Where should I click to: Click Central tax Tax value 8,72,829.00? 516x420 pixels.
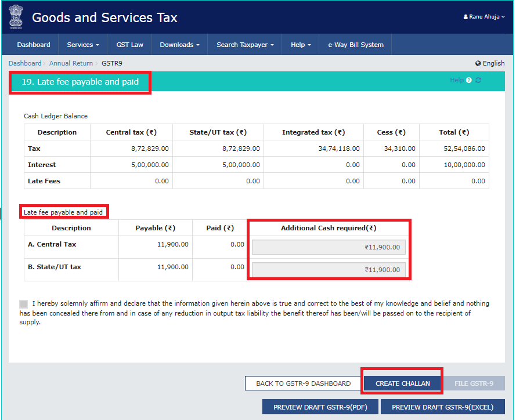click(150, 149)
